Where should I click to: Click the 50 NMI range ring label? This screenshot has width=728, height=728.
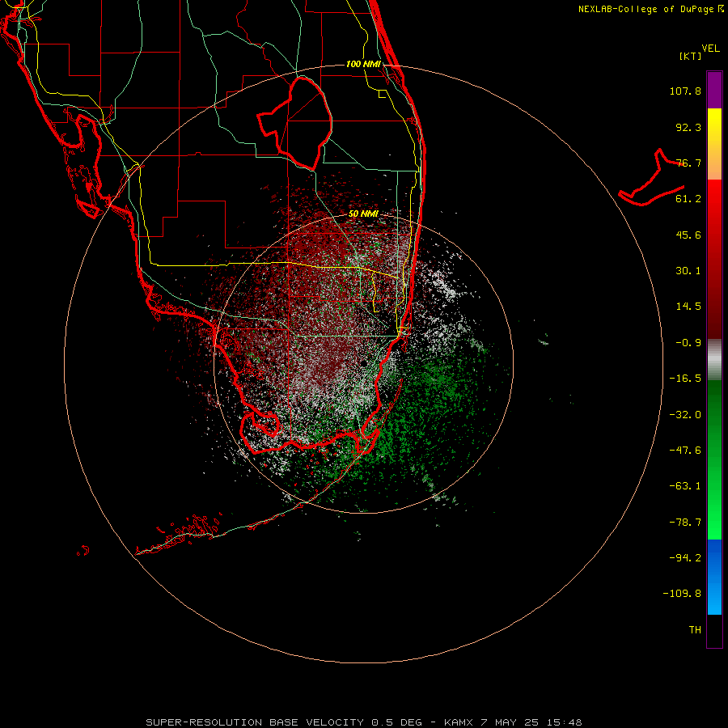click(x=363, y=214)
